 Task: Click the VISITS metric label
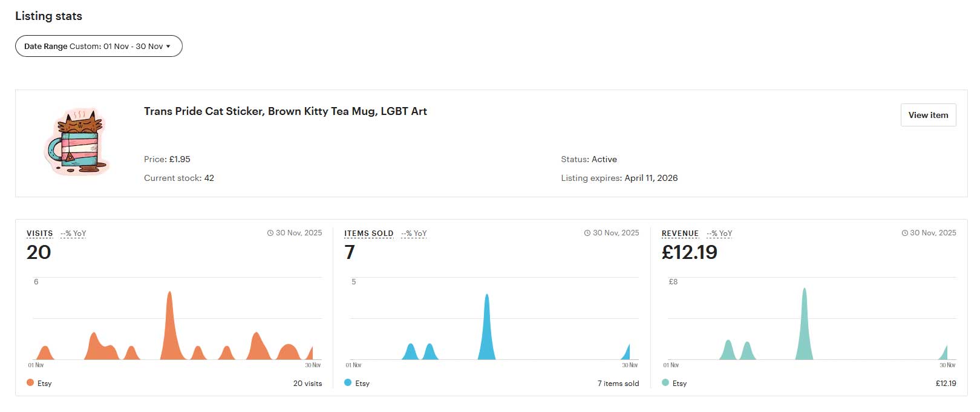(x=39, y=234)
